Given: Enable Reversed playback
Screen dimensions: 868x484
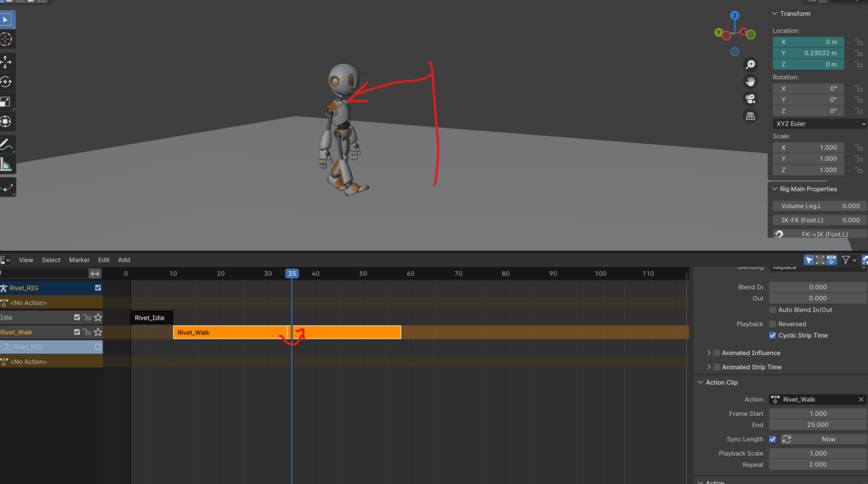Looking at the screenshot, I should (772, 324).
